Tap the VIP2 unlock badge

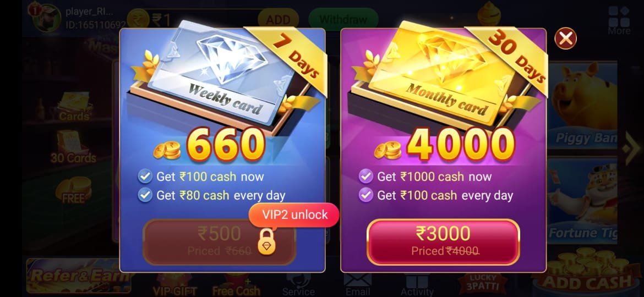click(294, 215)
